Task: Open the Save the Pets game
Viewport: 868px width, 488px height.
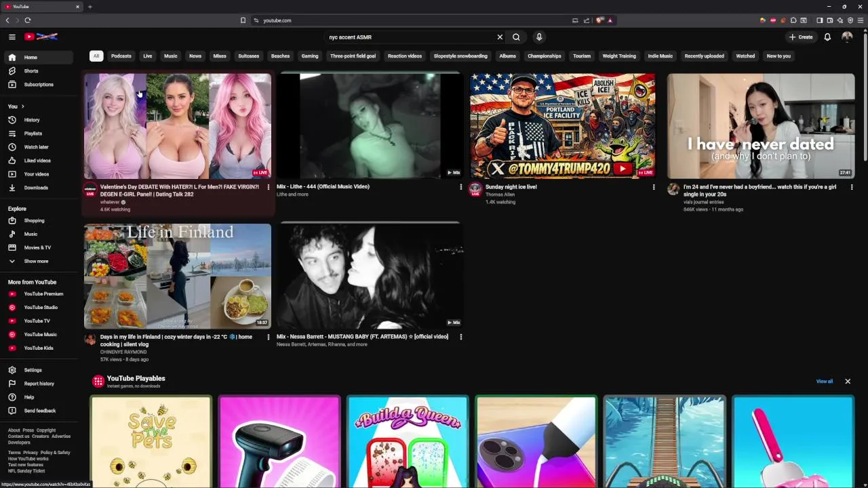Action: [x=151, y=442]
